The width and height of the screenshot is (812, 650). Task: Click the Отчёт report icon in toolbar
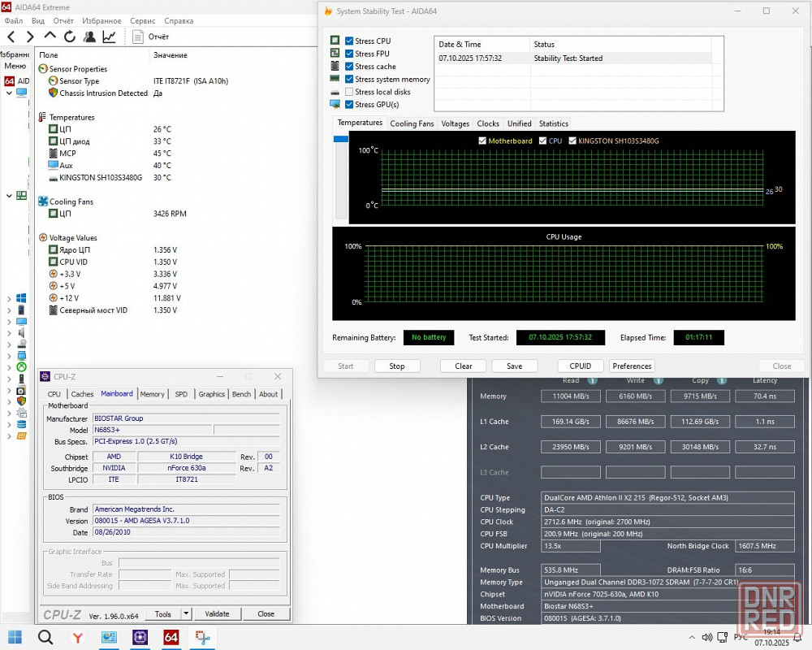click(x=138, y=37)
